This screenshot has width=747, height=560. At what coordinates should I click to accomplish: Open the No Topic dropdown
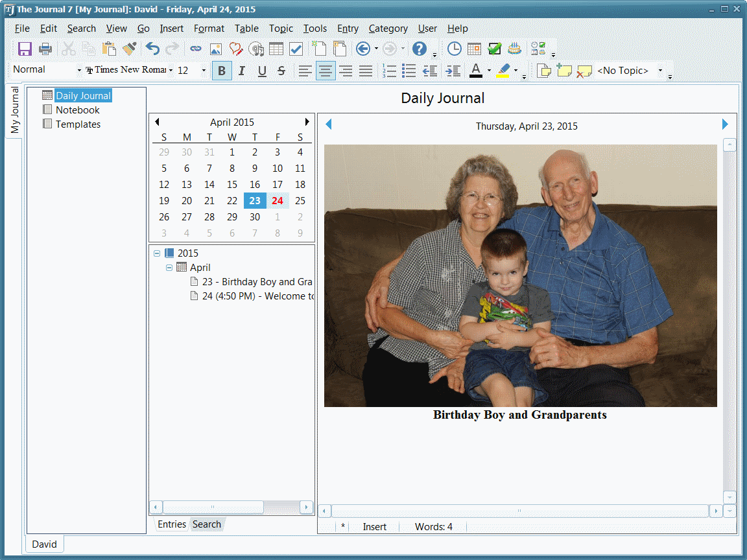[660, 71]
